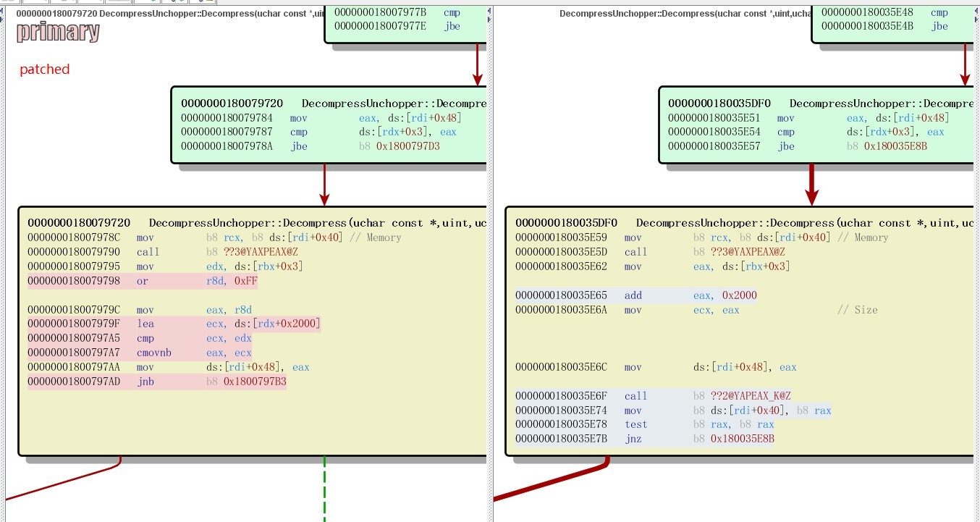Image resolution: width=980 pixels, height=522 pixels.
Task: Select the 'jnb 0x1800797B3' instruction in primary graph
Action: pyautogui.click(x=157, y=382)
